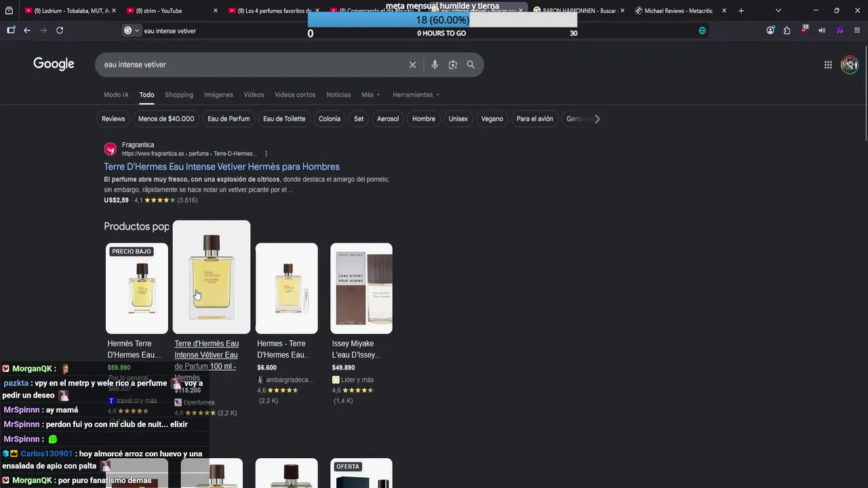Screen dimensions: 868x488
Task: Open Terre D'Hermes Eau Intense Vetiver Fragrantica link
Action: click(x=222, y=167)
